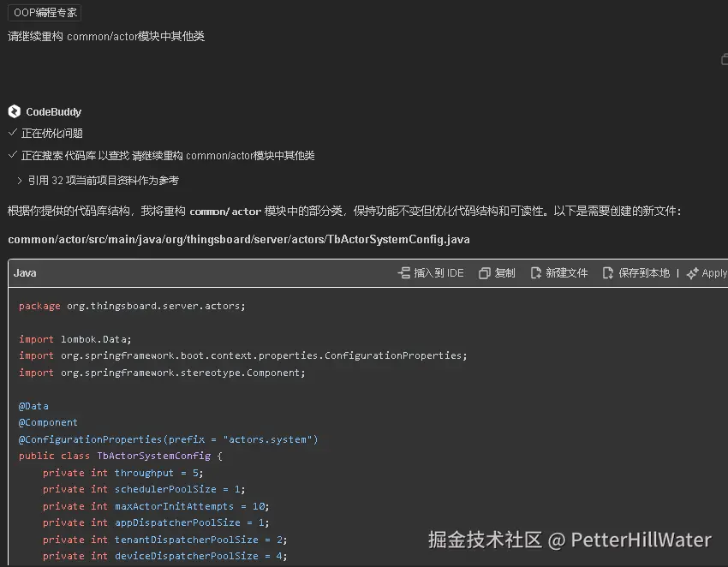Click the throughput = 5 line

(123, 473)
